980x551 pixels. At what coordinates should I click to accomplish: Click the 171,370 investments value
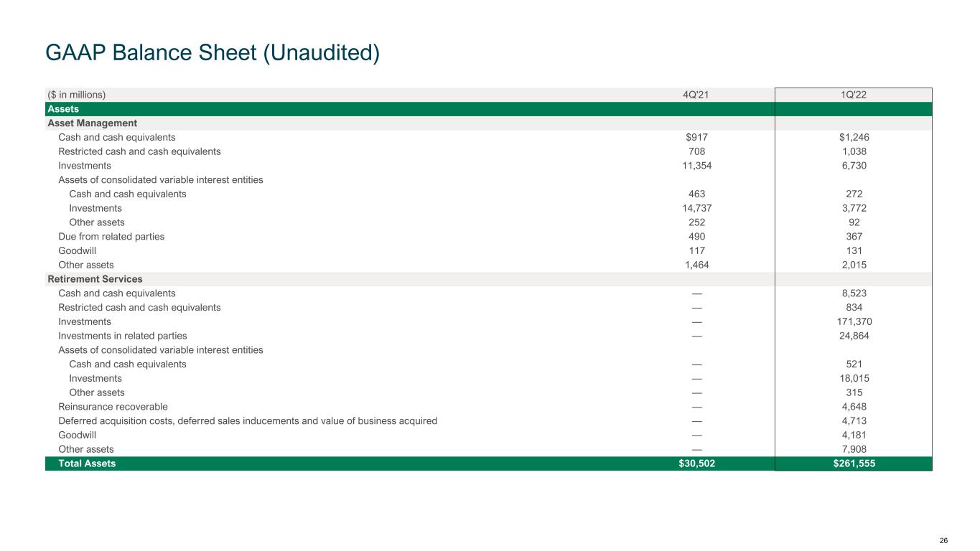tap(853, 321)
